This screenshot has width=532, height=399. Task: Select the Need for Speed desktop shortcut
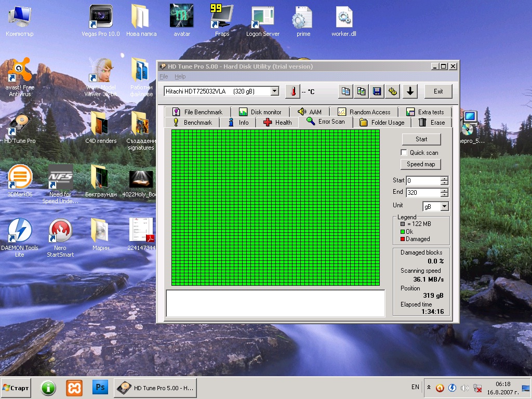(60, 184)
